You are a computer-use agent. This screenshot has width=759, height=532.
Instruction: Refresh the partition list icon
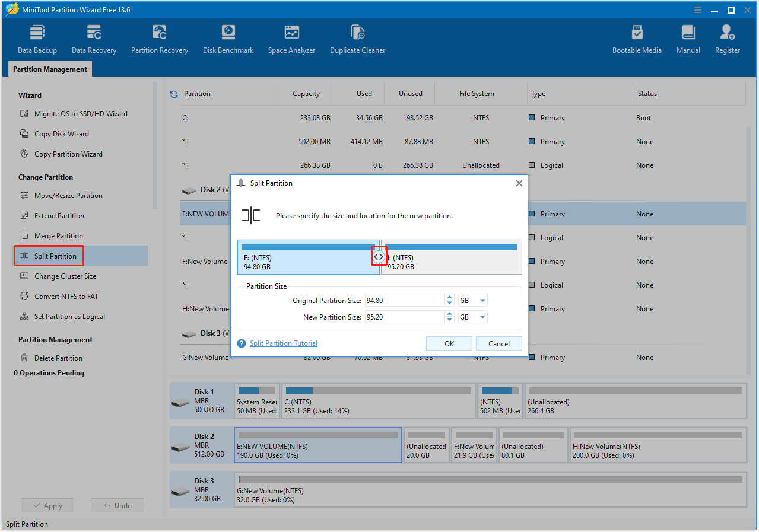coord(174,94)
